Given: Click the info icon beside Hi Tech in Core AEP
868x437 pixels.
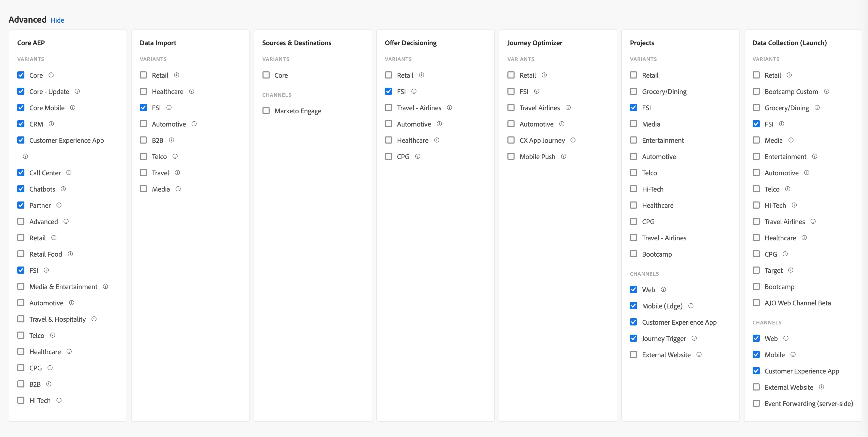Looking at the screenshot, I should [x=59, y=400].
